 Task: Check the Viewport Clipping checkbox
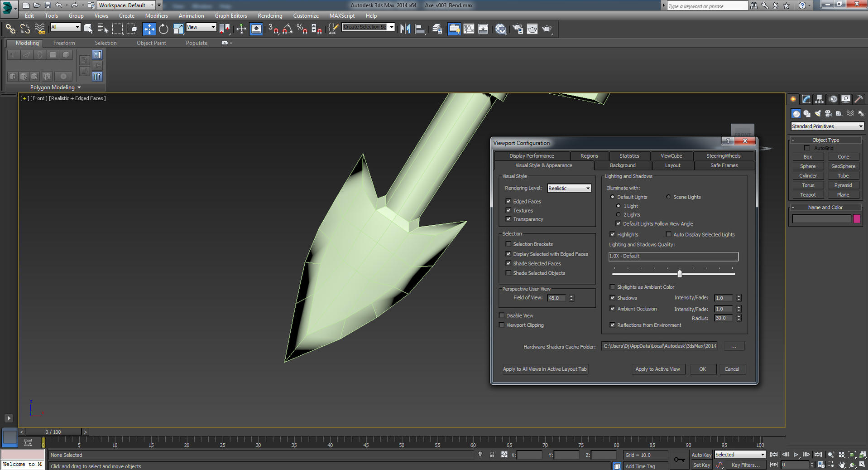tap(501, 325)
